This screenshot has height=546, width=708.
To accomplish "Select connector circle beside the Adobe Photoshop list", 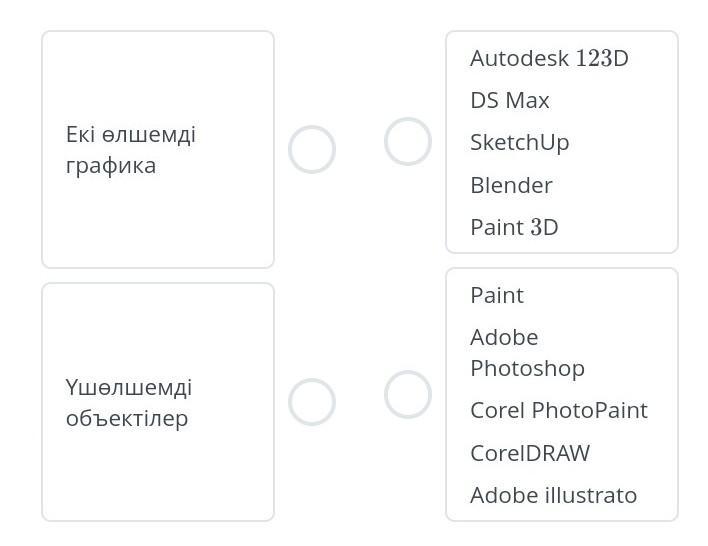I will 408,394.
